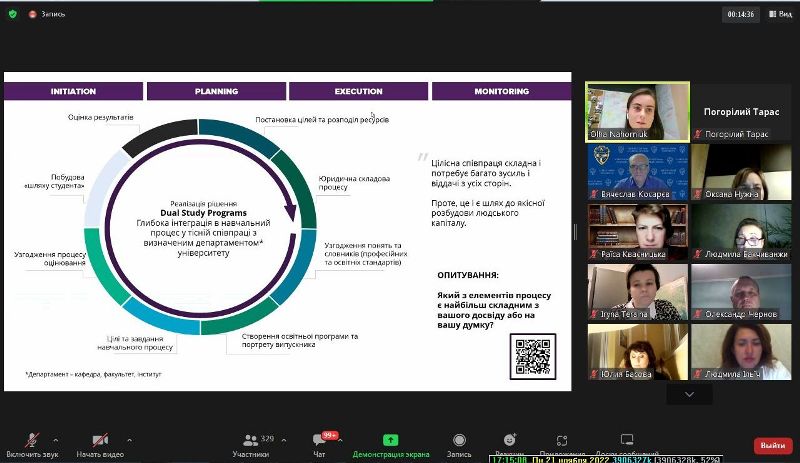
Task: Unmute microphone with Включить звук
Action: click(32, 445)
